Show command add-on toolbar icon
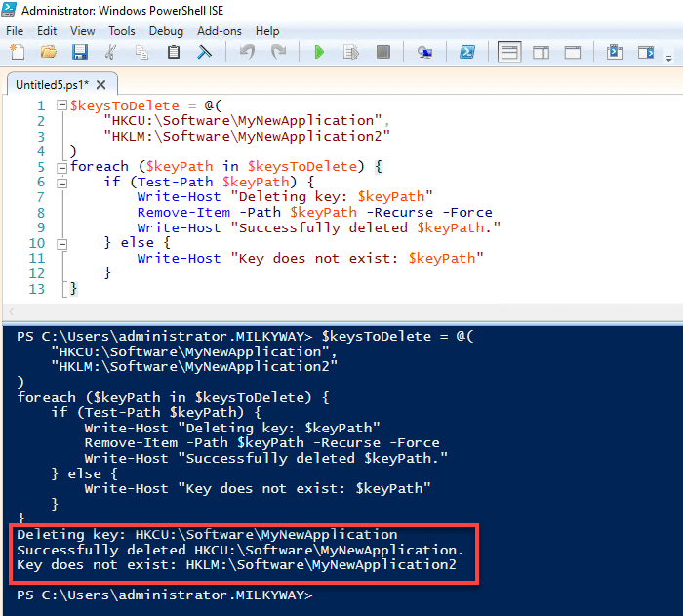The width and height of the screenshot is (683, 616). [646, 53]
